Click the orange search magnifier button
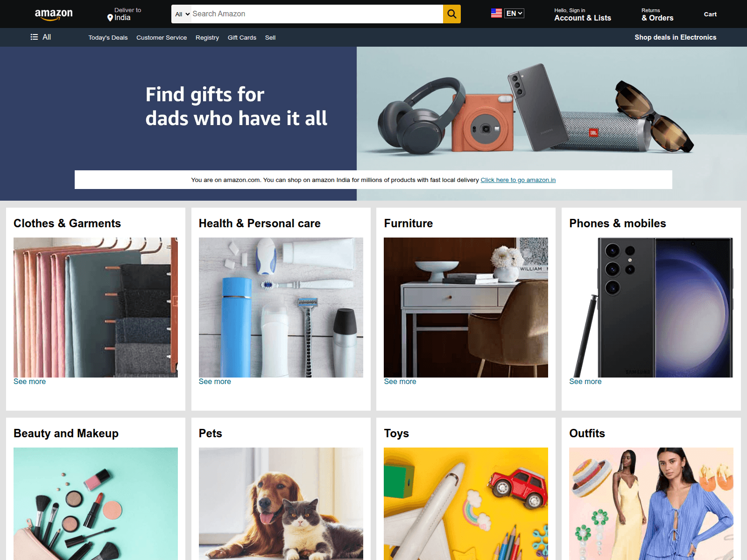This screenshot has width=747, height=560. [x=451, y=14]
